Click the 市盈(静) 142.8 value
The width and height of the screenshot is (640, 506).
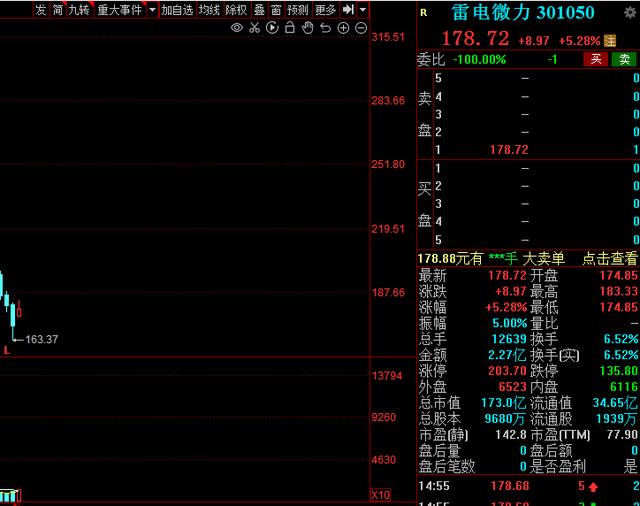pyautogui.click(x=511, y=435)
